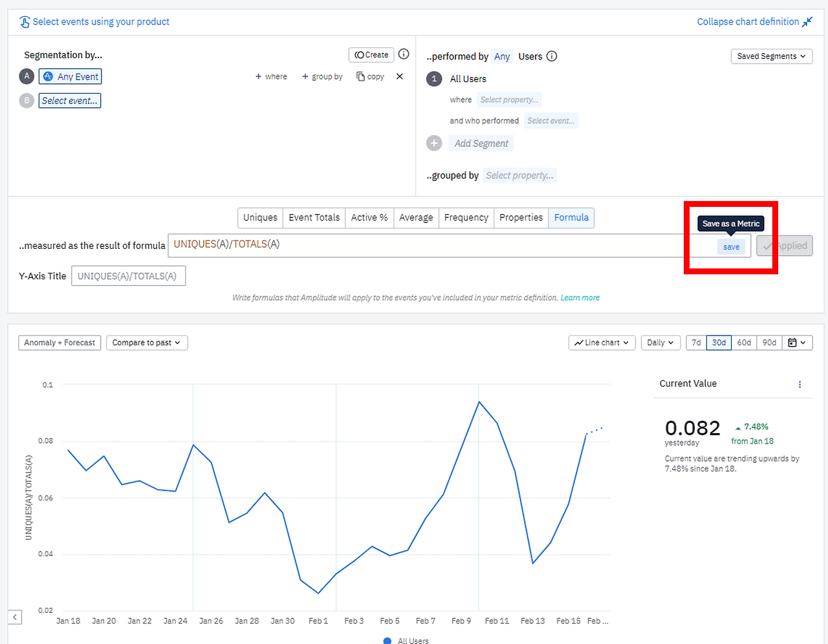Click + where for event A
The height and width of the screenshot is (644, 828).
(x=271, y=76)
